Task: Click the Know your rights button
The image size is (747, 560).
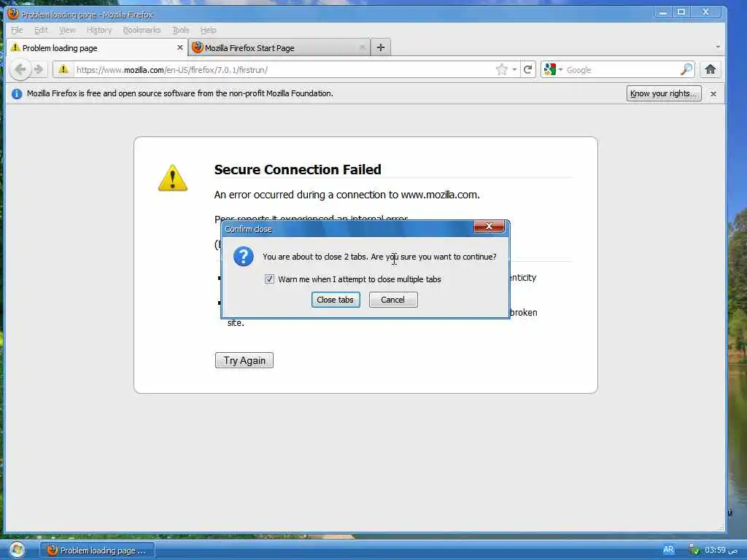Action: point(664,94)
